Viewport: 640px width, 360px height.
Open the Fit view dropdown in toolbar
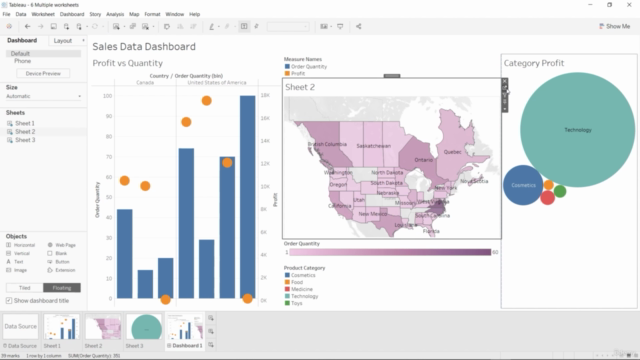tap(288, 27)
